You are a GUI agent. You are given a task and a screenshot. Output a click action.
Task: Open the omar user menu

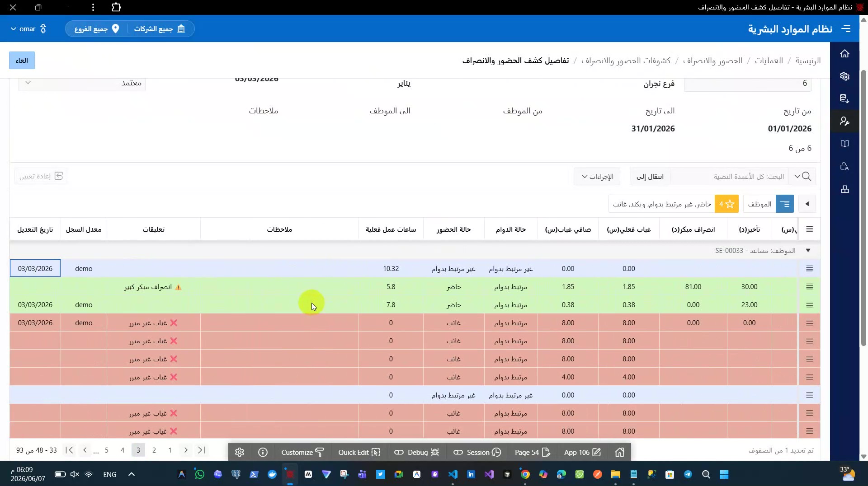pos(28,29)
